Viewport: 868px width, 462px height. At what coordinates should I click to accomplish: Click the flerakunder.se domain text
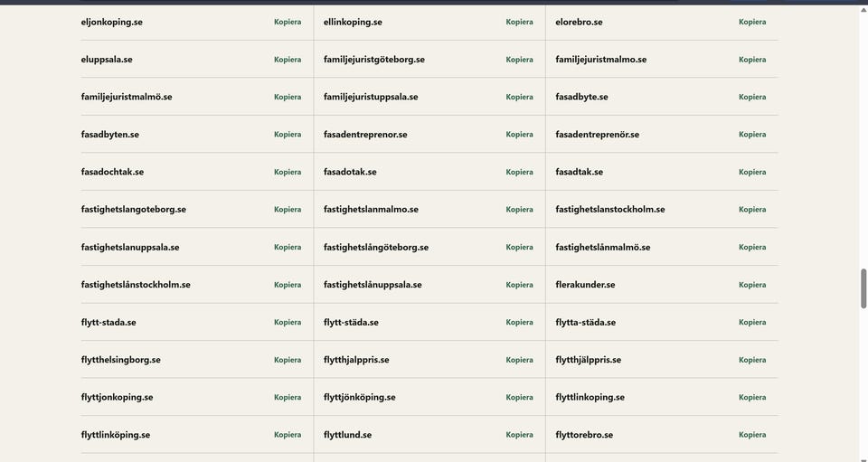coord(585,285)
